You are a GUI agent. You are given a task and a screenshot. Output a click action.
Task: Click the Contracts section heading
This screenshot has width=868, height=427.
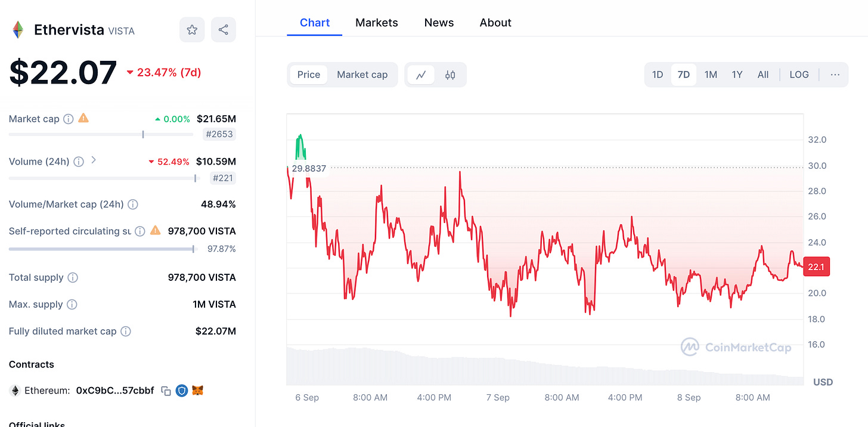(32, 364)
